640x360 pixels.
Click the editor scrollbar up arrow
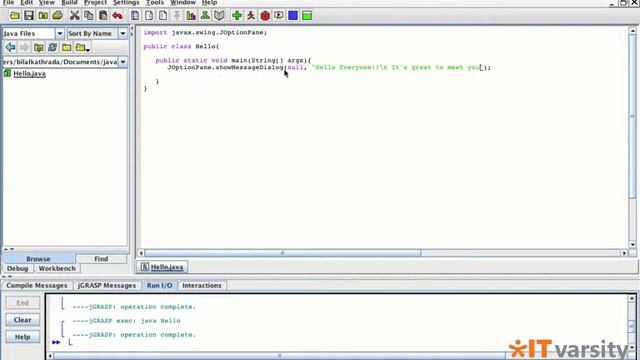tap(632, 31)
